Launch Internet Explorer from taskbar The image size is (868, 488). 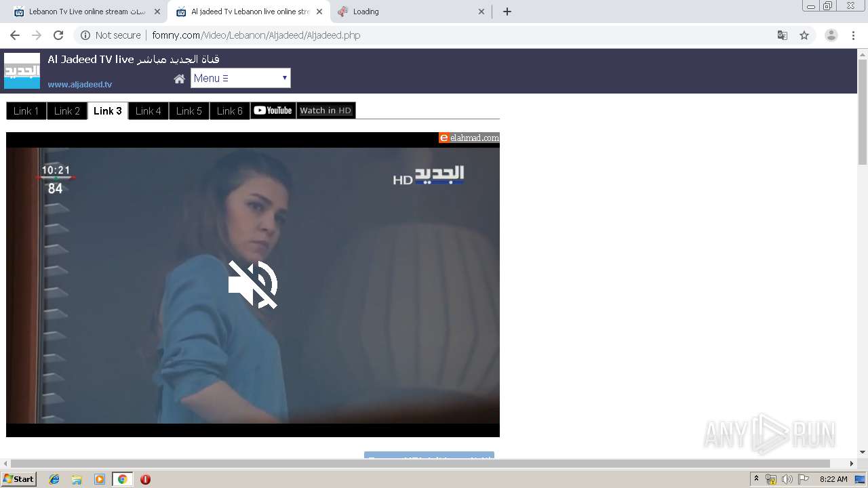pyautogui.click(x=54, y=479)
